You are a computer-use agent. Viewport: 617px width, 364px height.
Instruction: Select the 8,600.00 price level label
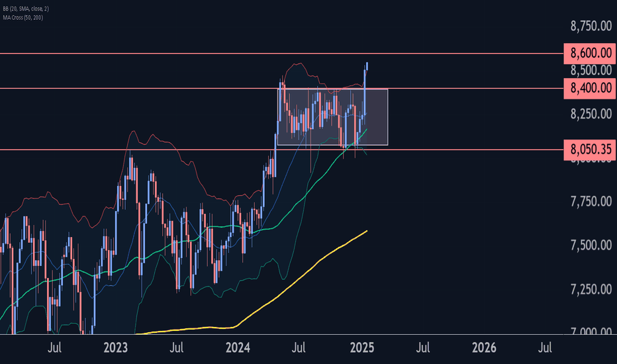pos(590,53)
